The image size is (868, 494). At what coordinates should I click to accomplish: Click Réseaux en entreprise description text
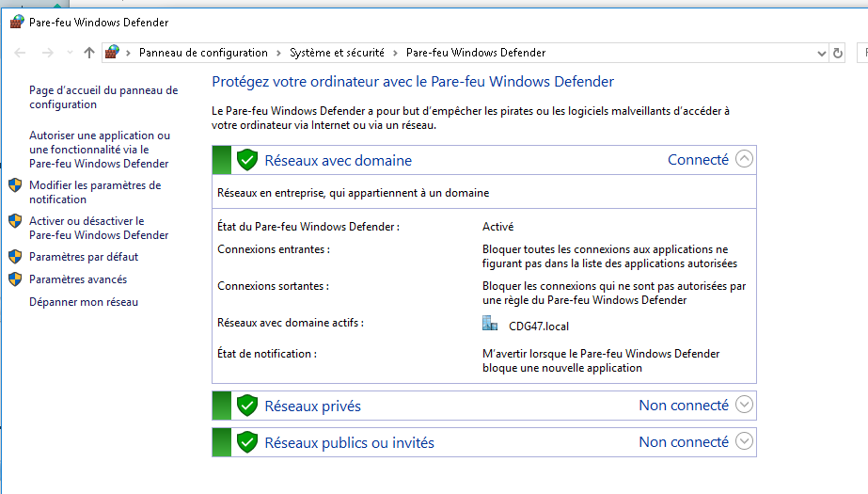pyautogui.click(x=354, y=193)
